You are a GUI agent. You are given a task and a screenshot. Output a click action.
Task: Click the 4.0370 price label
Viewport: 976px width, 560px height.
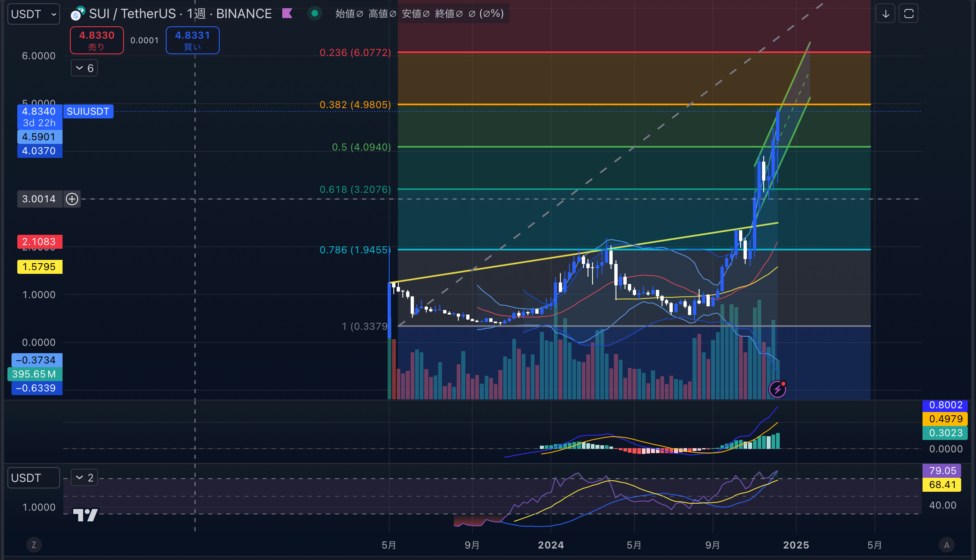click(39, 151)
